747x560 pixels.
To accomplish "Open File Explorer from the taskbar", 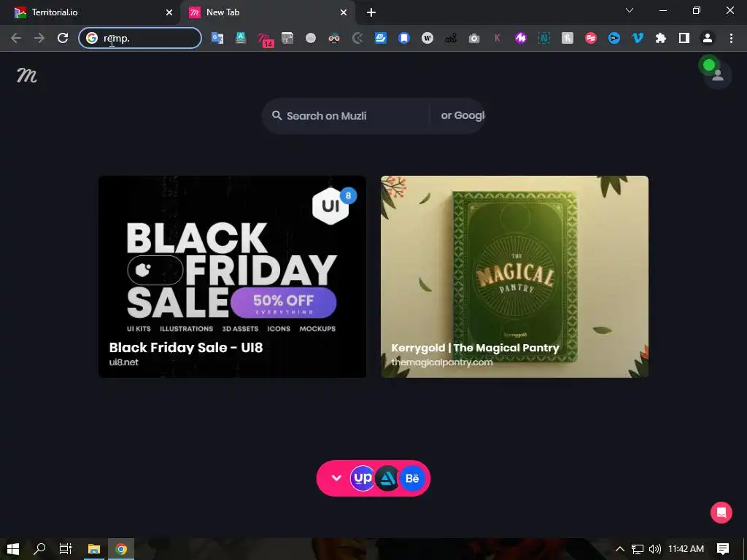I will click(x=94, y=549).
